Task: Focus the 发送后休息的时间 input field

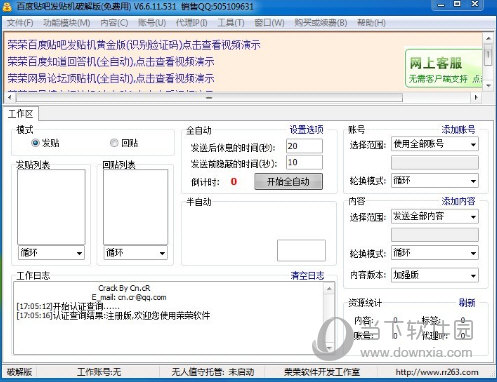Action: [x=304, y=146]
